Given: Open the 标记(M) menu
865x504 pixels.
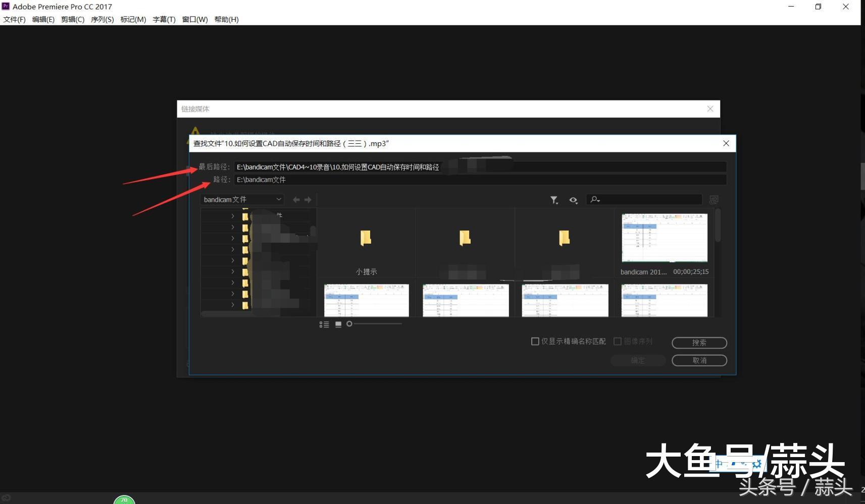Looking at the screenshot, I should [x=133, y=19].
